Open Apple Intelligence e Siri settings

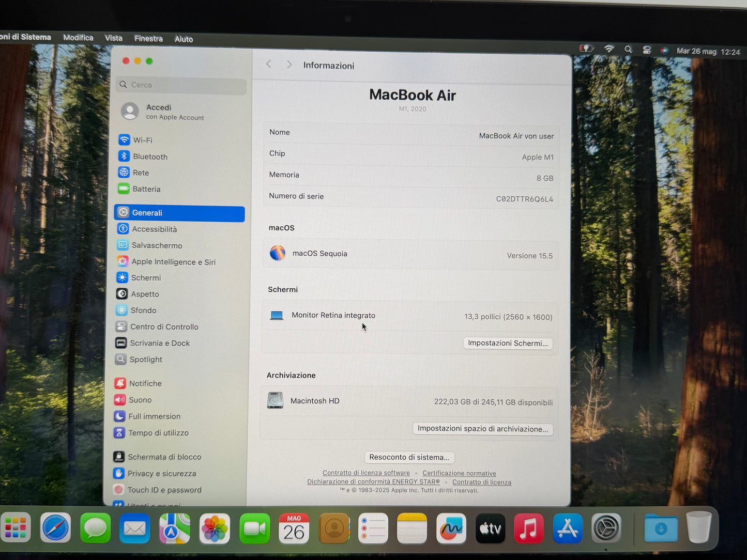pyautogui.click(x=166, y=262)
